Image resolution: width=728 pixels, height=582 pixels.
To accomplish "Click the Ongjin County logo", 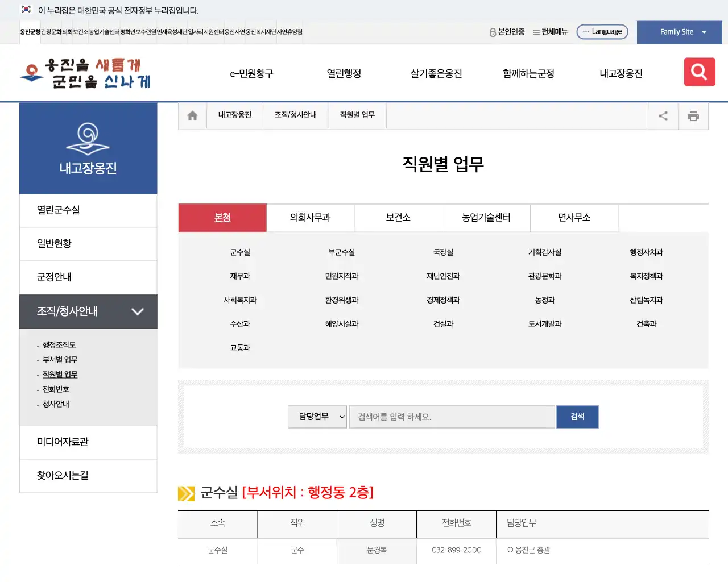I will [84, 73].
